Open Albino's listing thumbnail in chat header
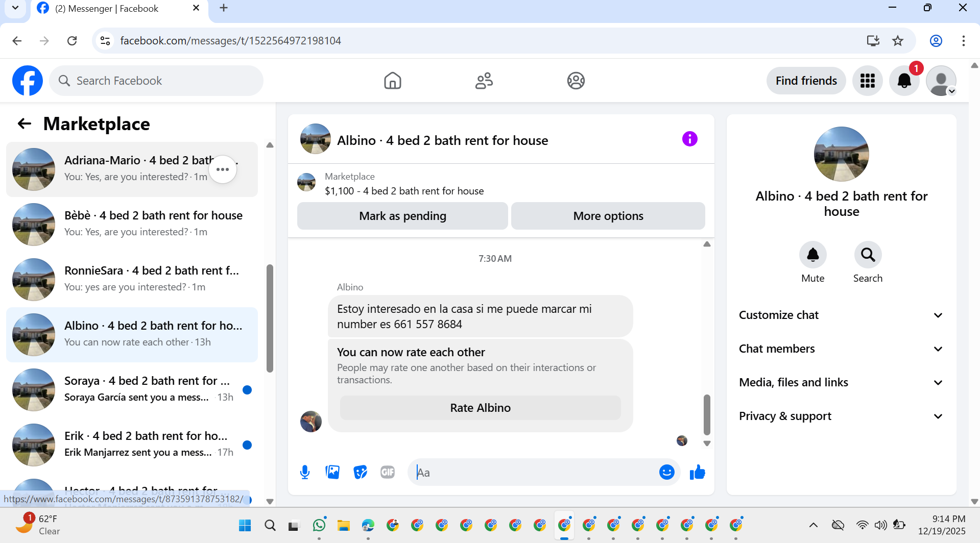The image size is (980, 543). [x=316, y=139]
